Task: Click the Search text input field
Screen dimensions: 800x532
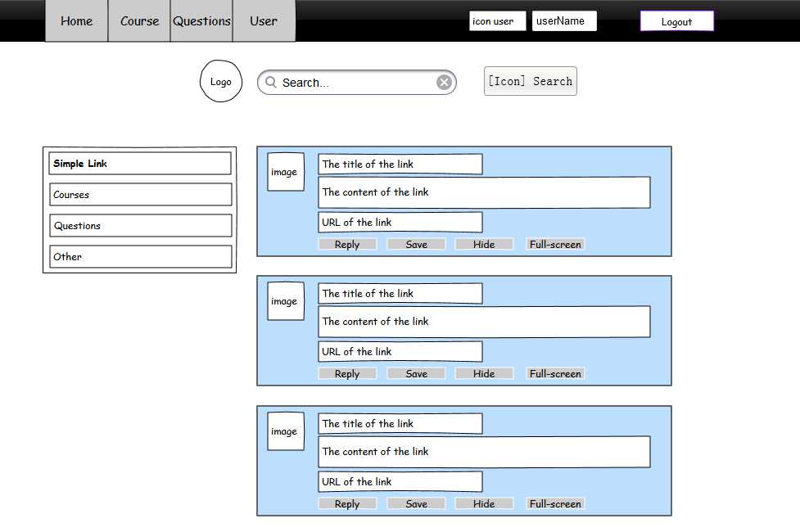Action: coord(356,83)
